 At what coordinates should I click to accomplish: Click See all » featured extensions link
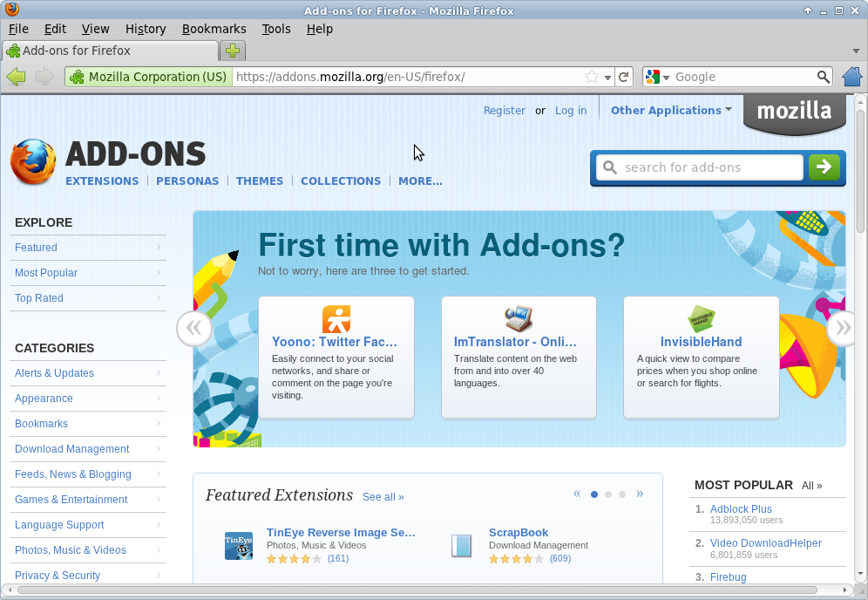pyautogui.click(x=383, y=497)
